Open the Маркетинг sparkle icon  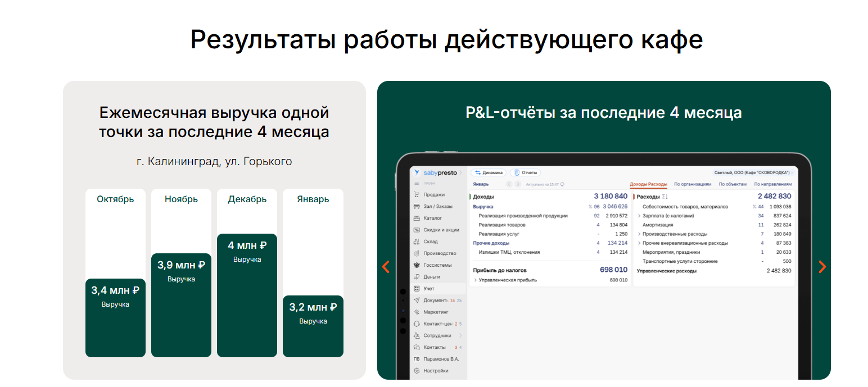click(417, 312)
